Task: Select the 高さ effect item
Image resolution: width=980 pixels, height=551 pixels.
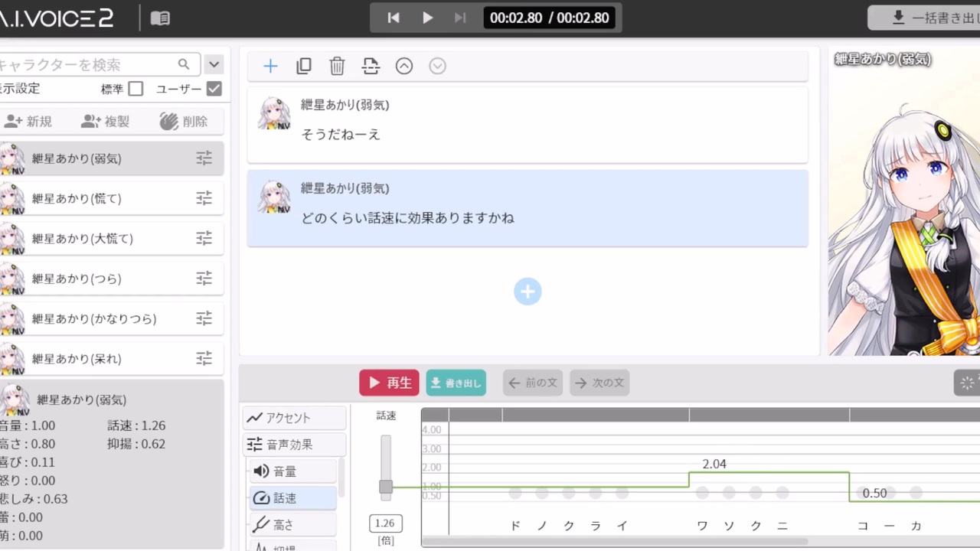Action: [x=293, y=525]
